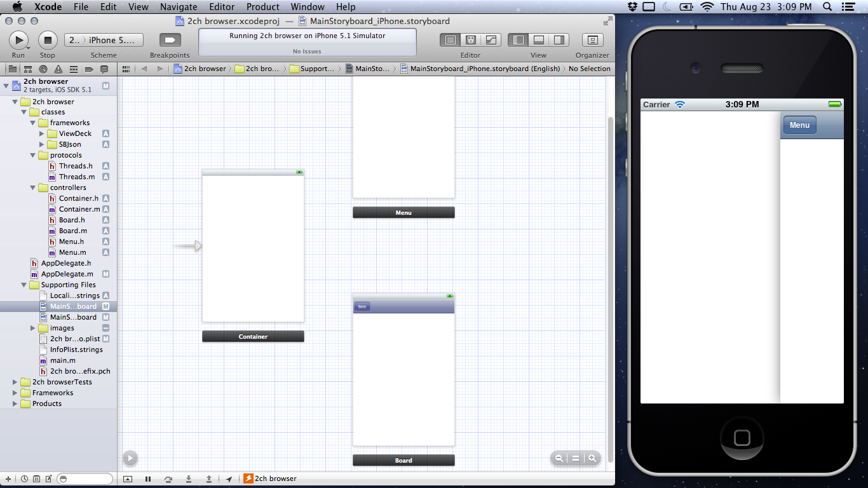Screen dimensions: 868x488
Task: Show the Issue navigator
Action: (x=58, y=69)
